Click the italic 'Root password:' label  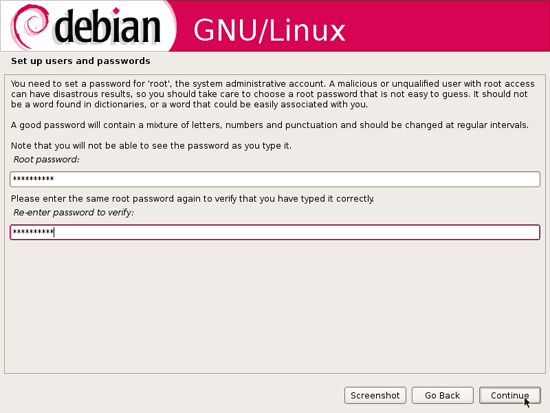tap(46, 159)
